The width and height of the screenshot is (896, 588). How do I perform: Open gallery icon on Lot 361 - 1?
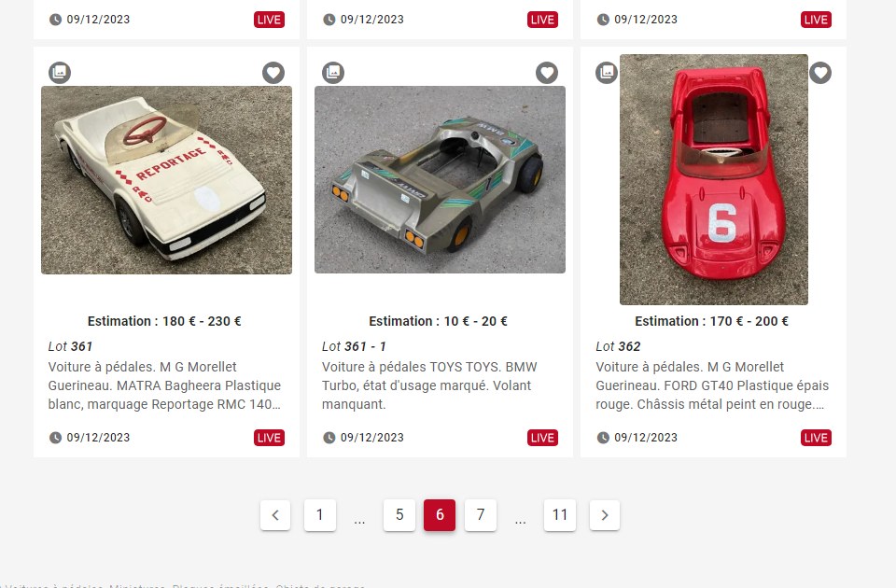coord(333,73)
